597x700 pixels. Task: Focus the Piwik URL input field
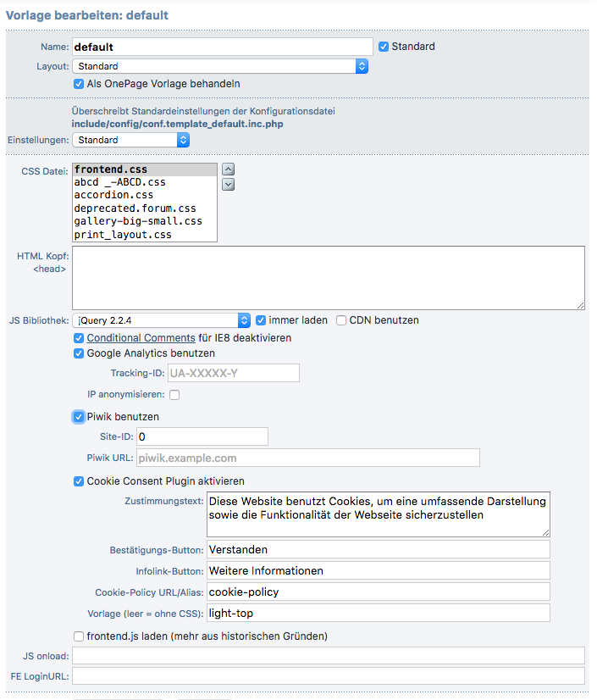tap(307, 458)
